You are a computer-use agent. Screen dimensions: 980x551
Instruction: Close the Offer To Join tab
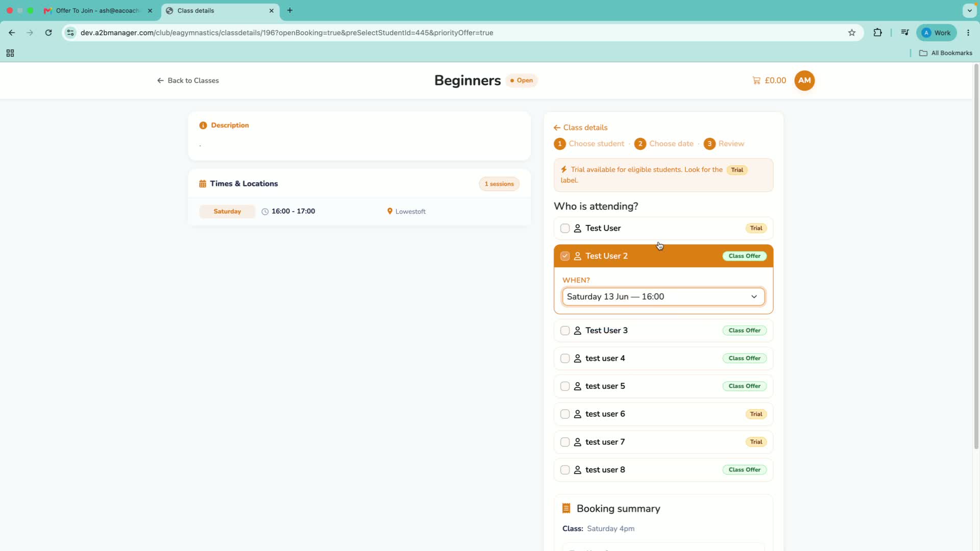pos(150,11)
